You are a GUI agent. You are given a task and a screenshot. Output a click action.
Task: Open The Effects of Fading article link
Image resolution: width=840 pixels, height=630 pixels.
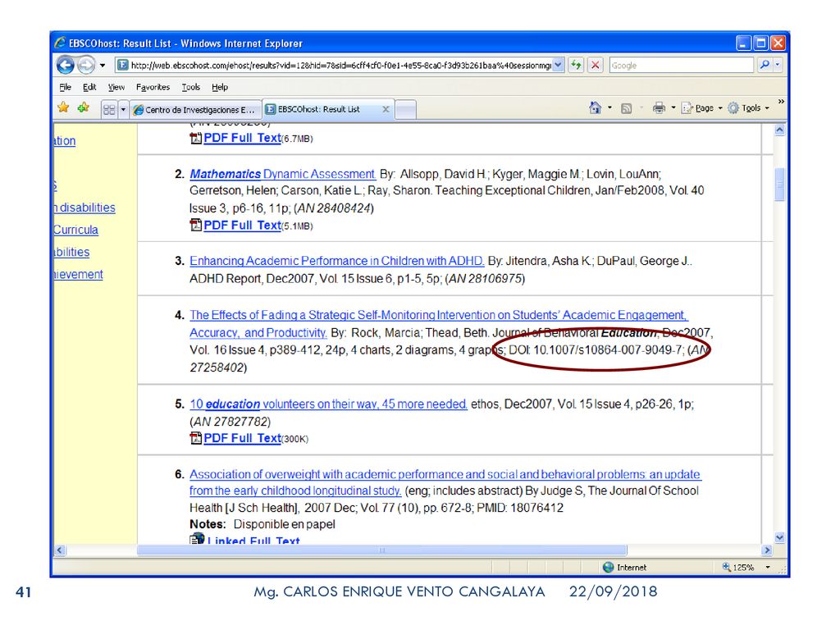pos(438,323)
